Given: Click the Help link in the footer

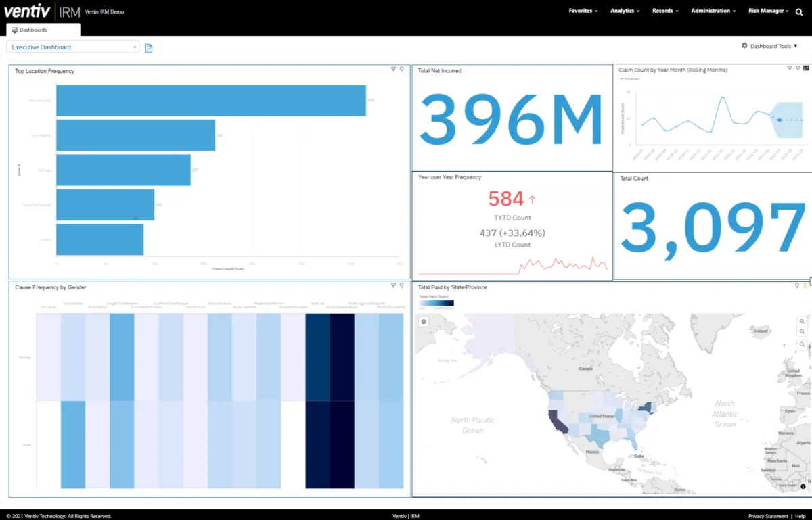Looking at the screenshot, I should coord(800,516).
